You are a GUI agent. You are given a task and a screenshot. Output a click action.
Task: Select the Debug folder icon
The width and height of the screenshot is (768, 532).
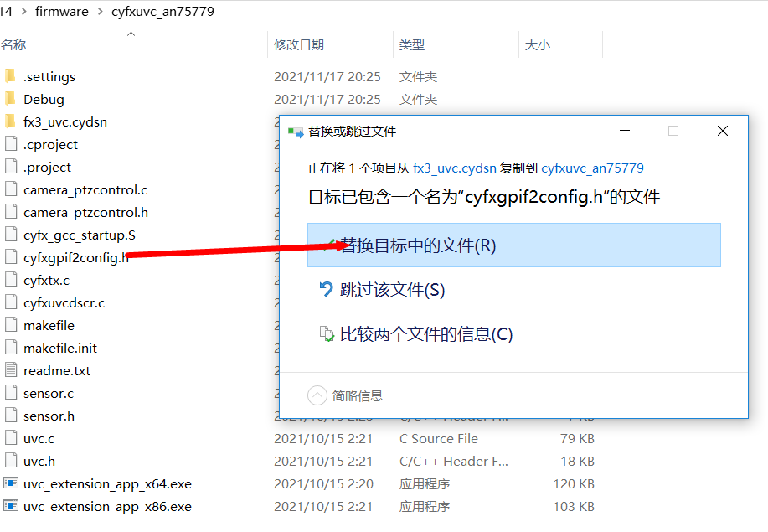(x=10, y=99)
